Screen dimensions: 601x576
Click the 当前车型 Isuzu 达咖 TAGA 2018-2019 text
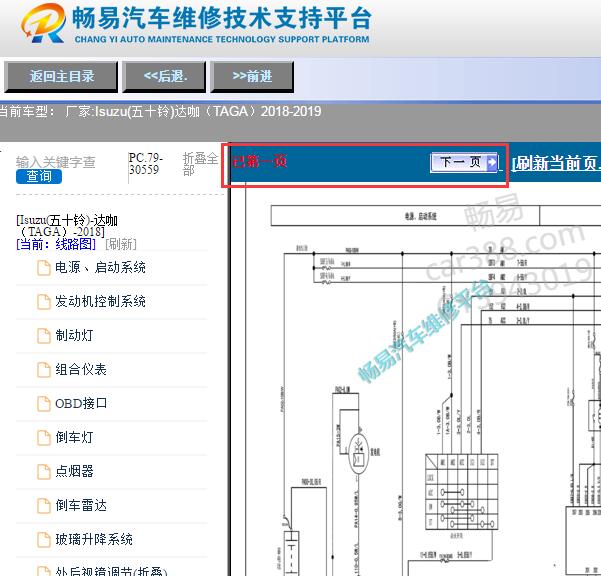point(160,112)
